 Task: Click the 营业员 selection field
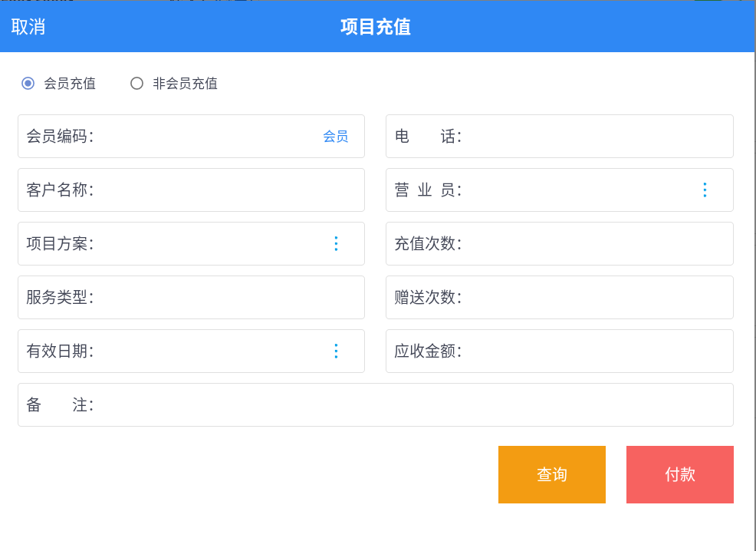[x=559, y=190]
